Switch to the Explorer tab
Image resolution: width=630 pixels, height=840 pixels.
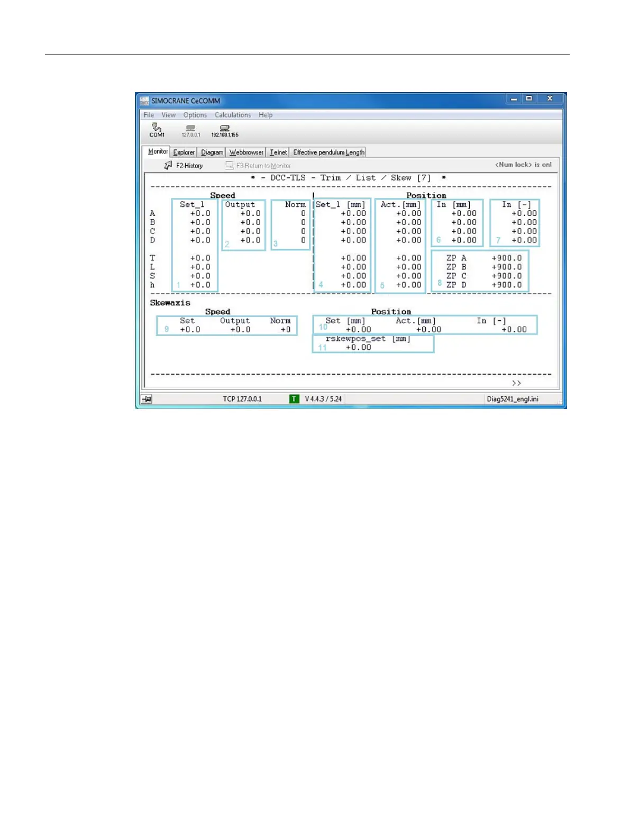tap(184, 152)
